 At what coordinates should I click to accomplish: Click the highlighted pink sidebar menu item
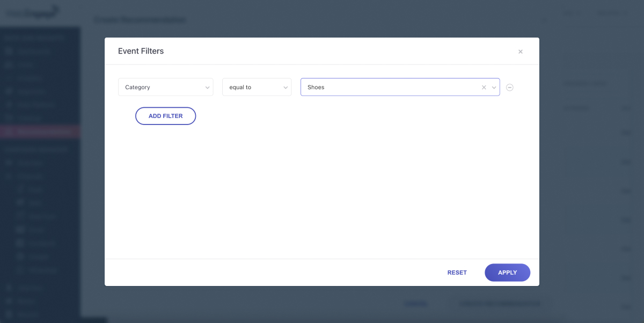pos(40,131)
